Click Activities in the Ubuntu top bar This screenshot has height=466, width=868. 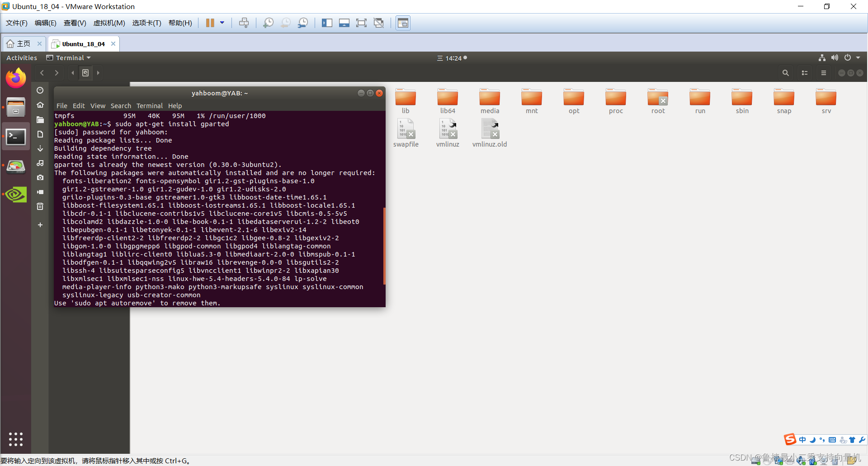tap(22, 58)
